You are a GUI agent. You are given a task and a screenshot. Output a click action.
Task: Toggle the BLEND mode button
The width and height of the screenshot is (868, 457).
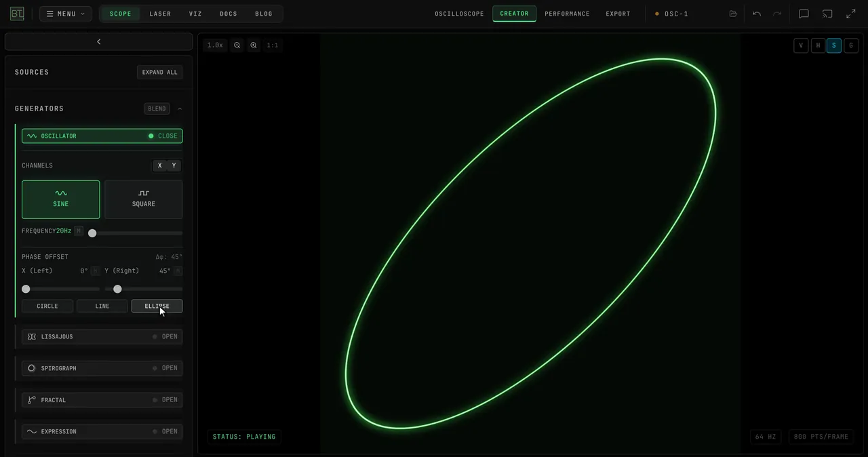[x=157, y=108]
